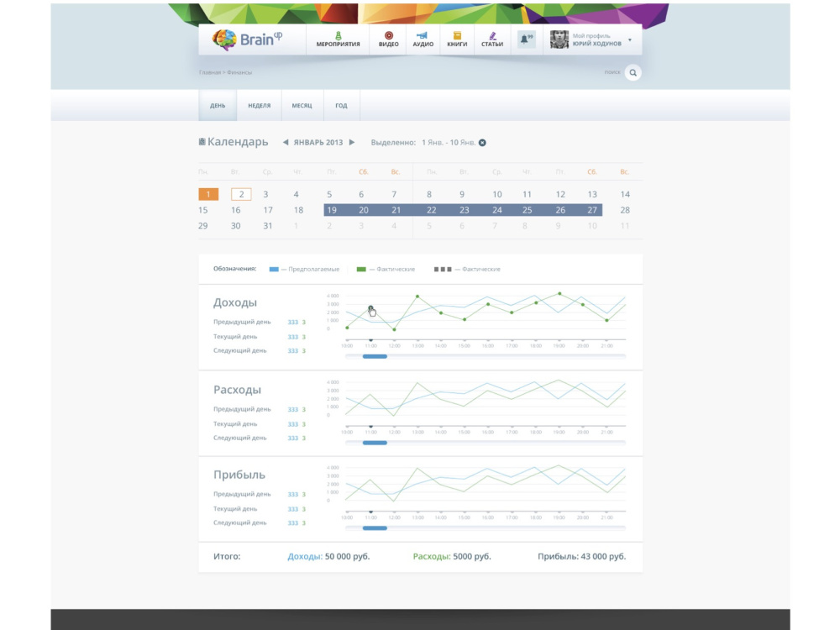The height and width of the screenshot is (630, 840).
Task: Click the Расходы heading
Action: (238, 390)
